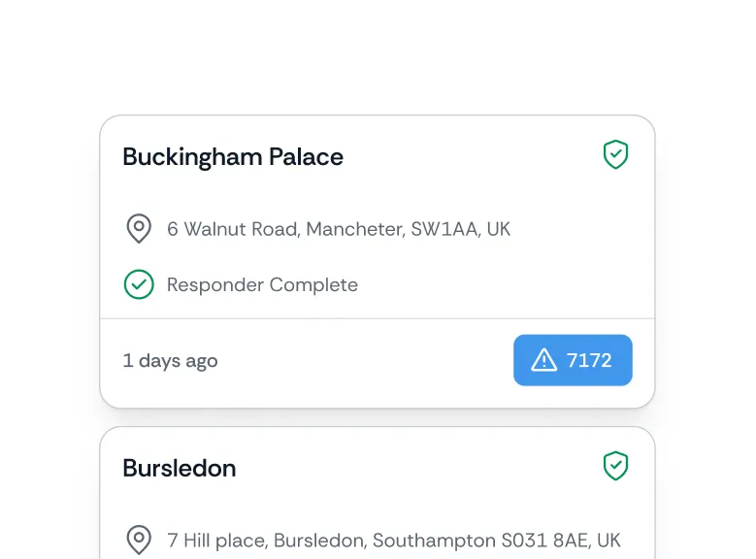The image size is (756, 559).
Task: Click the location pin beside 6 Walnut Road
Action: [x=139, y=229]
